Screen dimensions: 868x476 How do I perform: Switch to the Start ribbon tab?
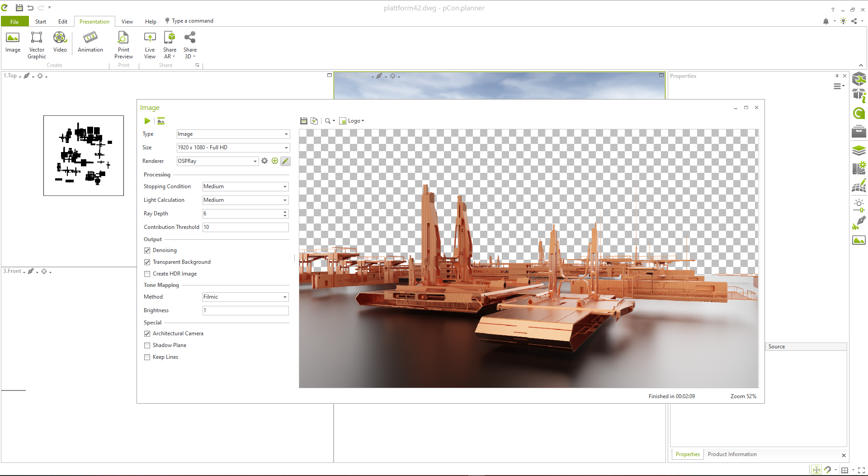(41, 22)
